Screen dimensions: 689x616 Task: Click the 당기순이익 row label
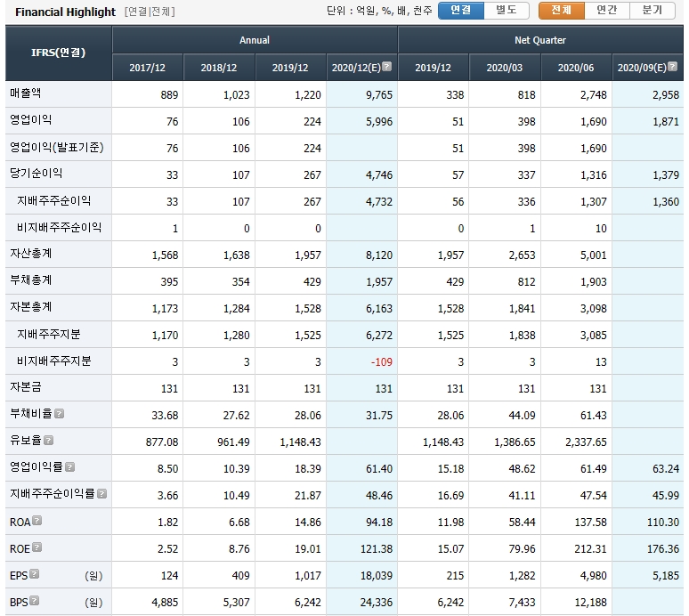point(36,173)
